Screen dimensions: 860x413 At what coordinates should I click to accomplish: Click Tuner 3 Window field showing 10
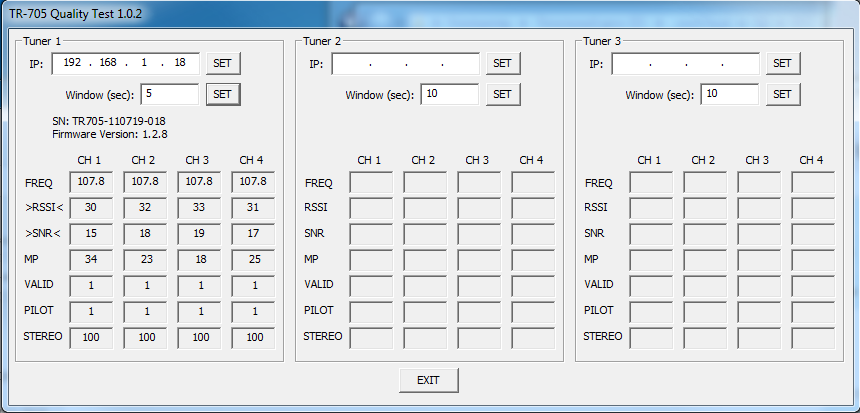(x=730, y=94)
